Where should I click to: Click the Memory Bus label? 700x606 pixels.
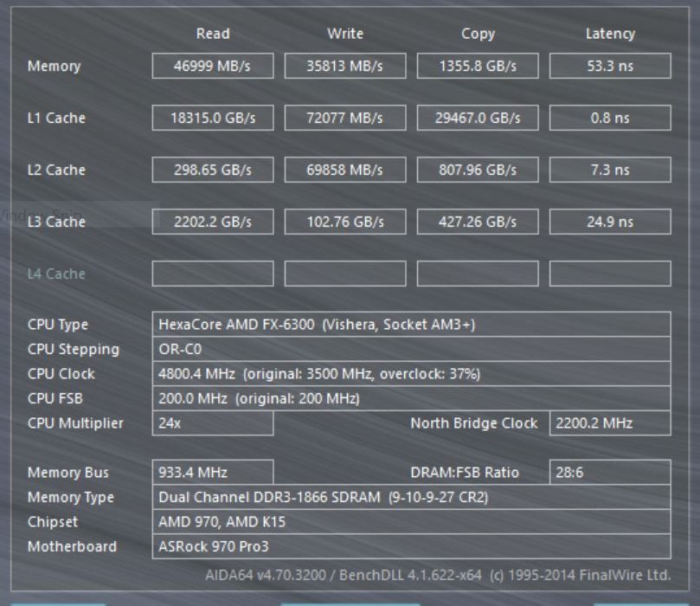pos(68,473)
